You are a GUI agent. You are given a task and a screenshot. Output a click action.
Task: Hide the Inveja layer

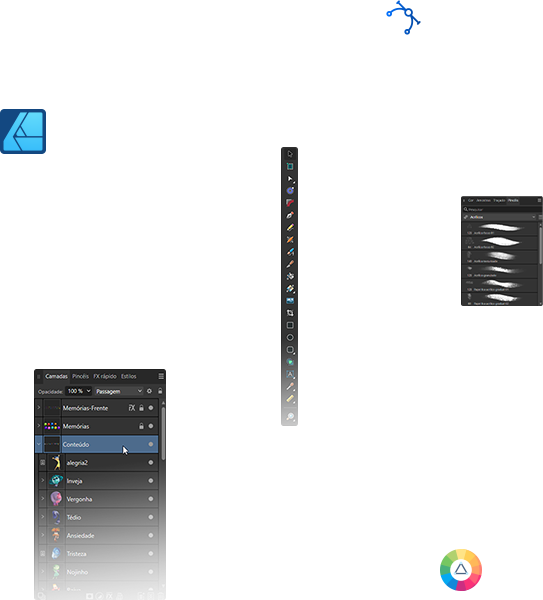(x=151, y=481)
